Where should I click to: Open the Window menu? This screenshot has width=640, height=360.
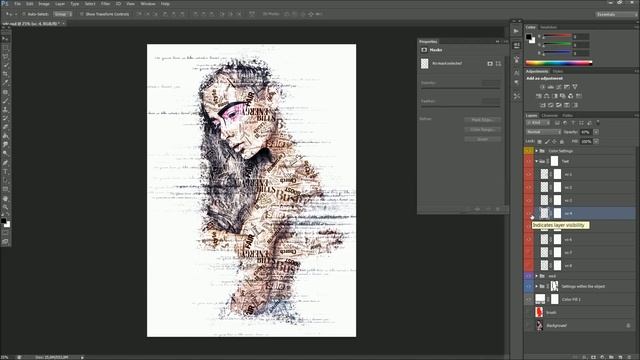coord(148,4)
